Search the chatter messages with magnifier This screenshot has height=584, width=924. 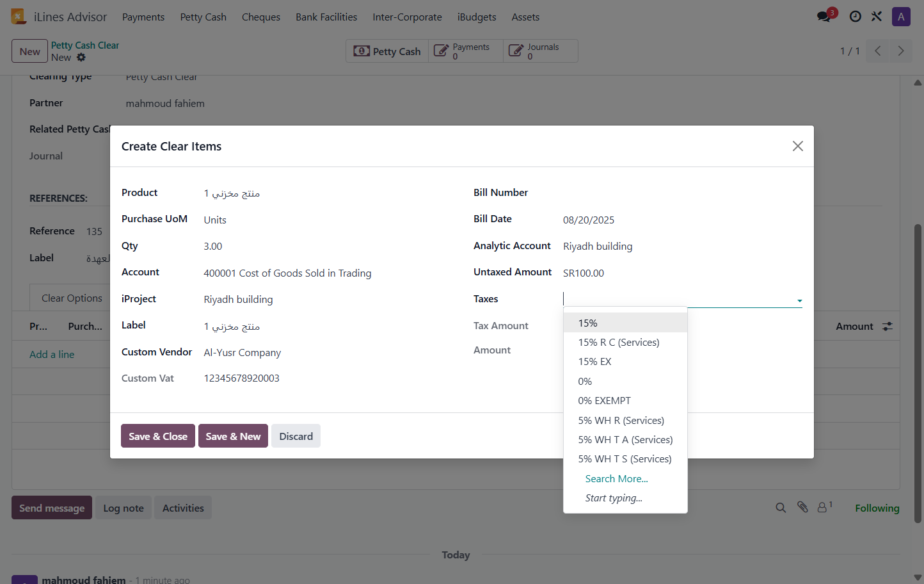(x=781, y=508)
